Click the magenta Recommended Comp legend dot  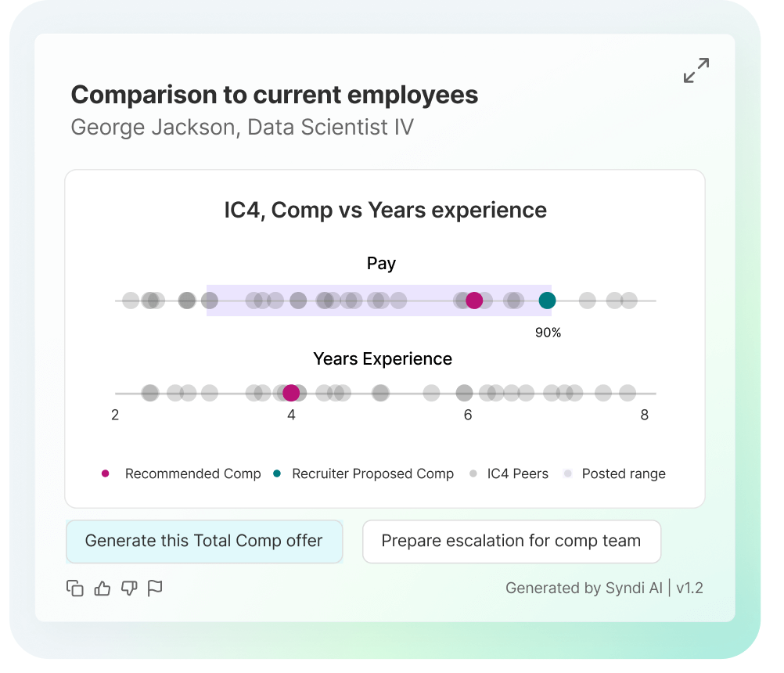tap(105, 473)
